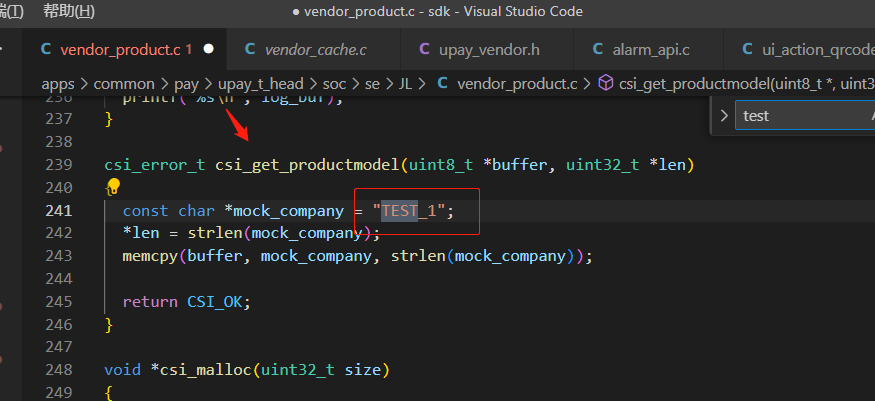Open the 帮助(H) menu
The height and width of the screenshot is (401, 875).
(69, 11)
